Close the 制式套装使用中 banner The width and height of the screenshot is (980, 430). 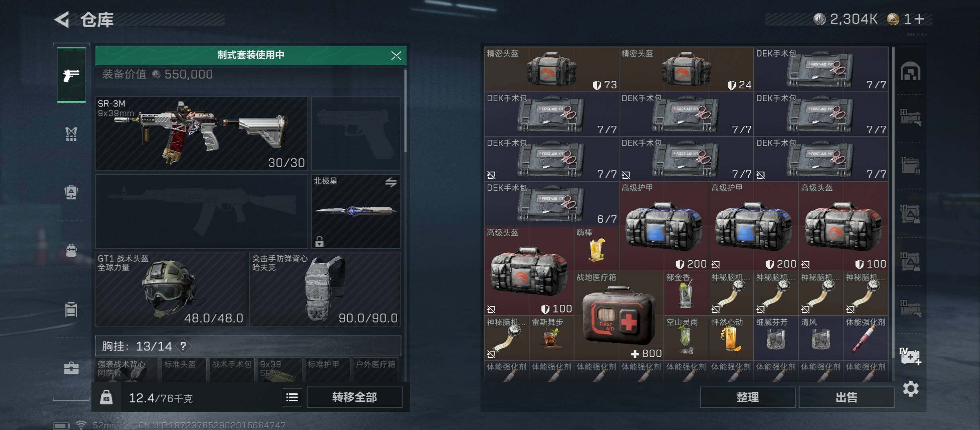point(396,55)
